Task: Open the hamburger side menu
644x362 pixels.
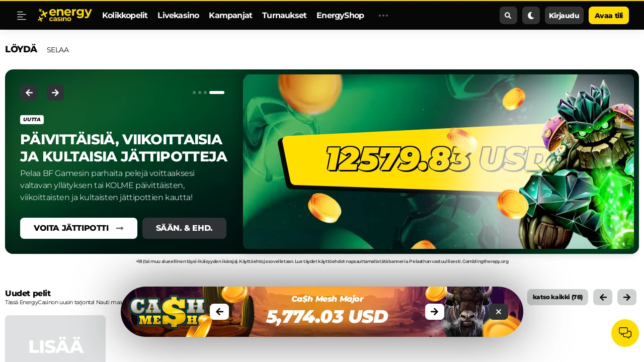Action: pyautogui.click(x=22, y=16)
